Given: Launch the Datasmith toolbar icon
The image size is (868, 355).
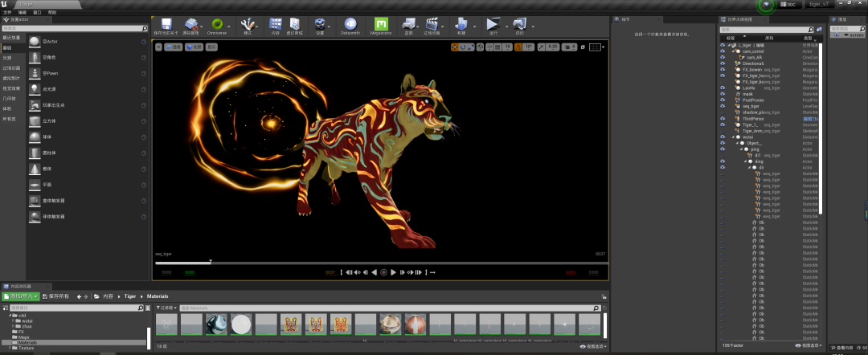Looking at the screenshot, I should point(350,24).
